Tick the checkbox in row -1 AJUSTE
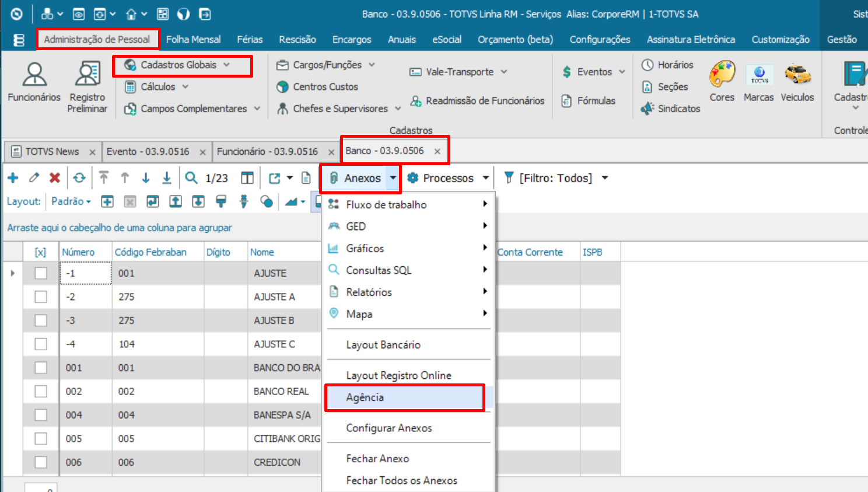This screenshot has height=492, width=868. click(x=41, y=273)
